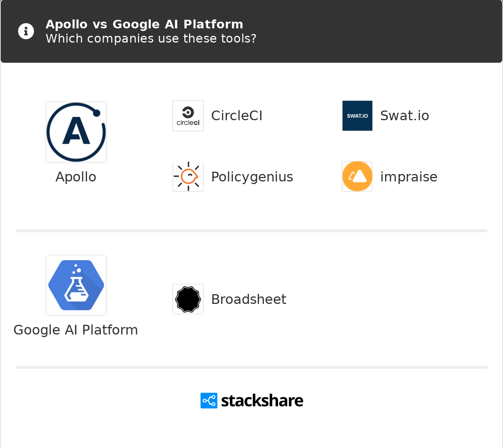The height and width of the screenshot is (448, 503).
Task: Click the CircleCI logo icon
Action: click(188, 116)
